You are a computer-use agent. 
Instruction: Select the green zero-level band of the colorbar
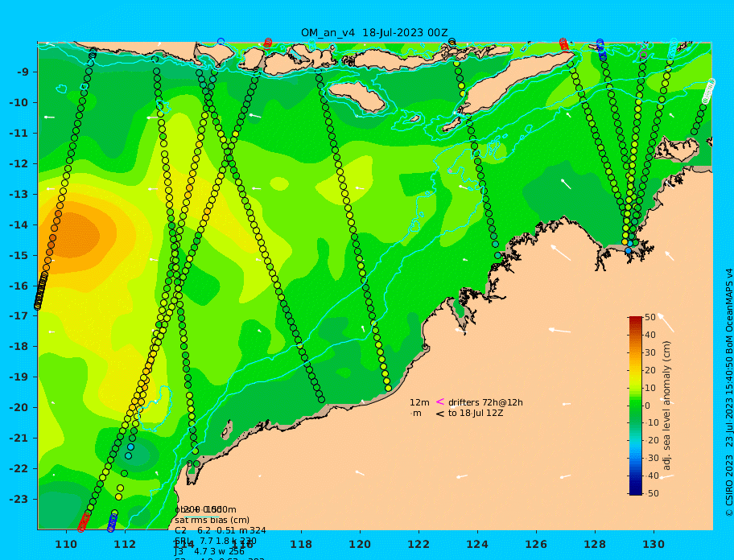(x=636, y=406)
